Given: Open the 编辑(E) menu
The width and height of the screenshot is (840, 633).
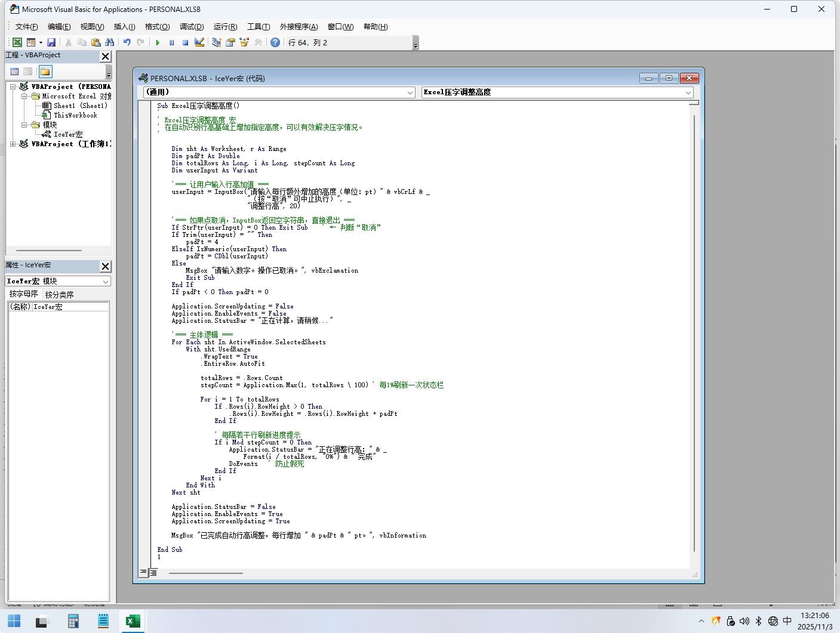Looking at the screenshot, I should 59,27.
